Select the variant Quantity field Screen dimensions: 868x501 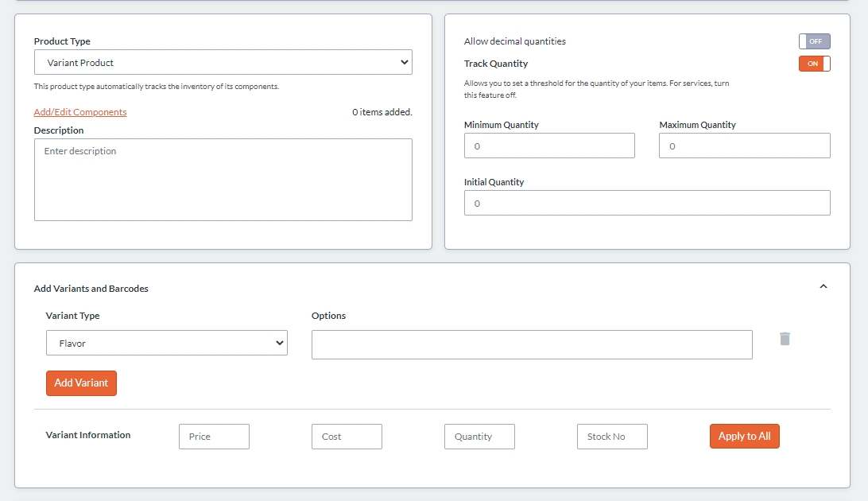point(479,437)
